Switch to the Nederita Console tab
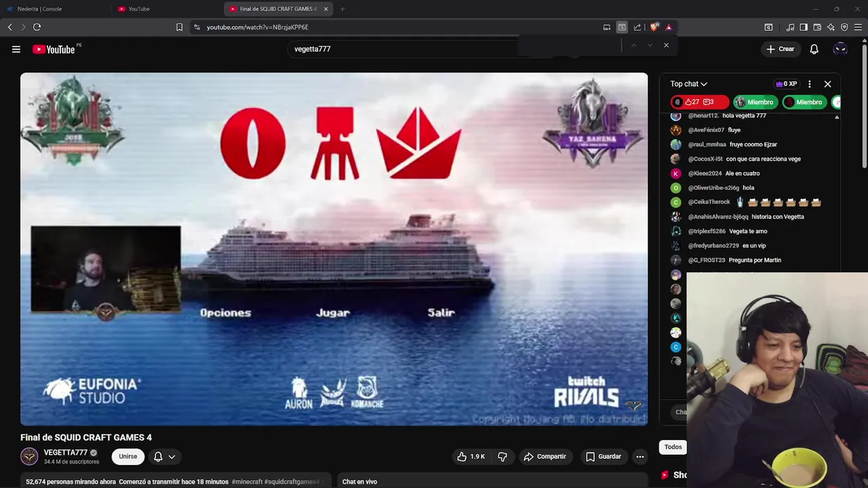The image size is (868, 488). point(56,9)
